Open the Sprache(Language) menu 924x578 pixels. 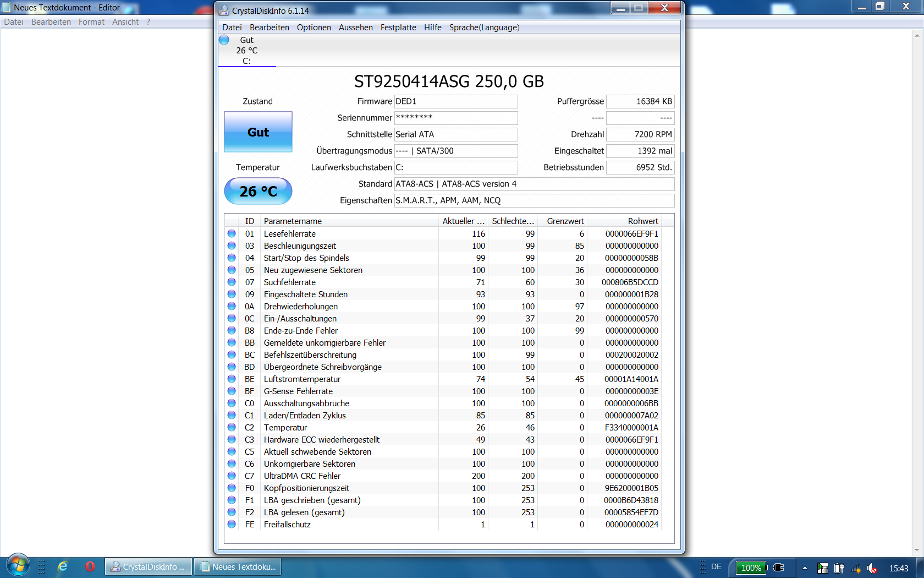tap(484, 28)
